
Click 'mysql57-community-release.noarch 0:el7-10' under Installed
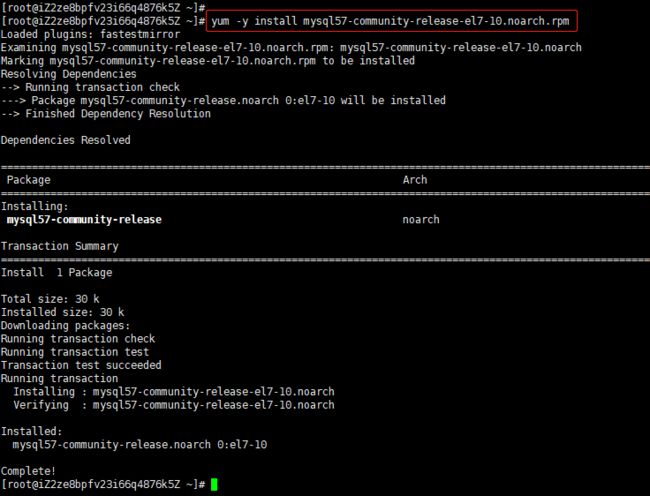140,445
